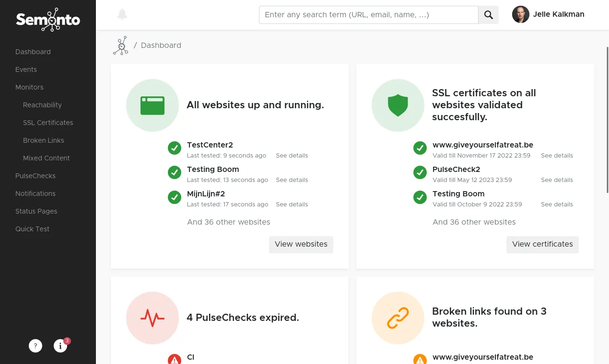Open the help question mark icon
The height and width of the screenshot is (364, 609).
click(35, 345)
